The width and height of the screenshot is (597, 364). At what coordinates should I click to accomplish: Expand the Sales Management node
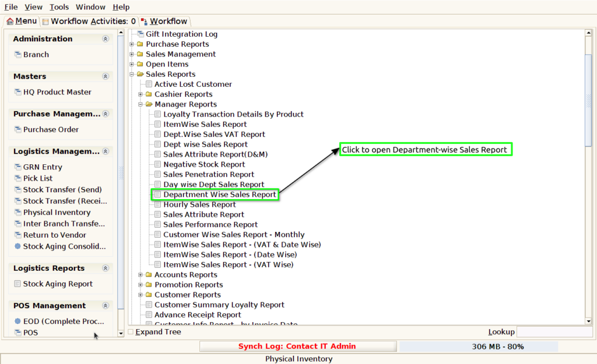(132, 54)
